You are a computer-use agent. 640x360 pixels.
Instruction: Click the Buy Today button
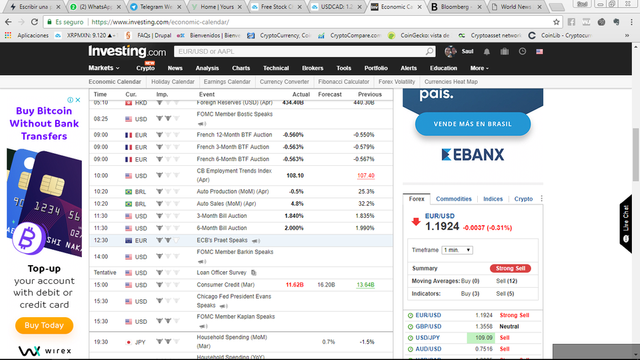point(44,325)
